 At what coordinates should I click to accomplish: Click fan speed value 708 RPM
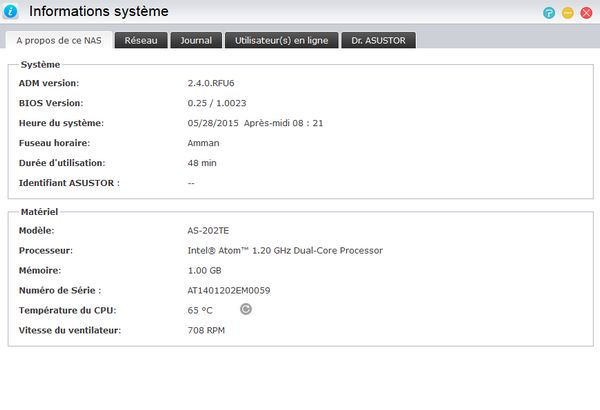[x=206, y=330]
